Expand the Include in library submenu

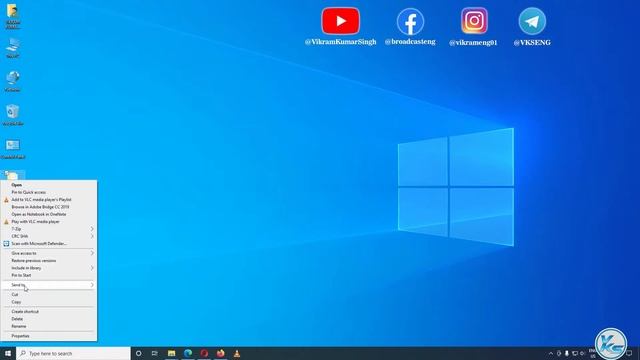49,268
